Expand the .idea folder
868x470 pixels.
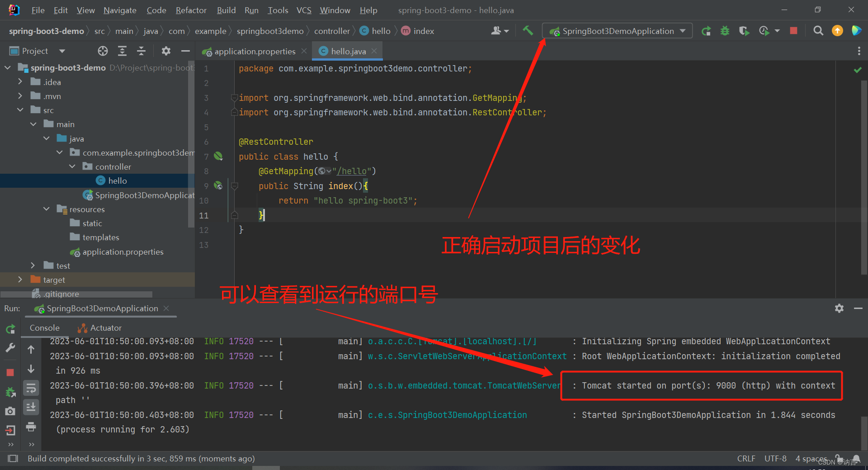pos(20,82)
